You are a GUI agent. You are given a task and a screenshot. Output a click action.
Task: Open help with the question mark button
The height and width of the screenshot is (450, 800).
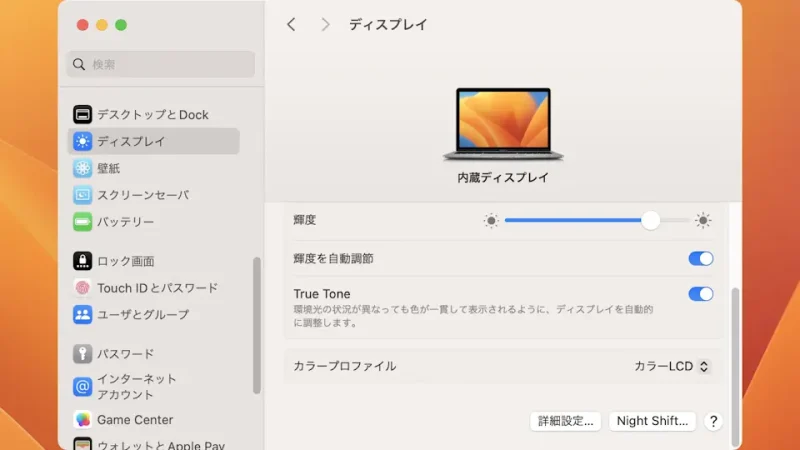713,421
